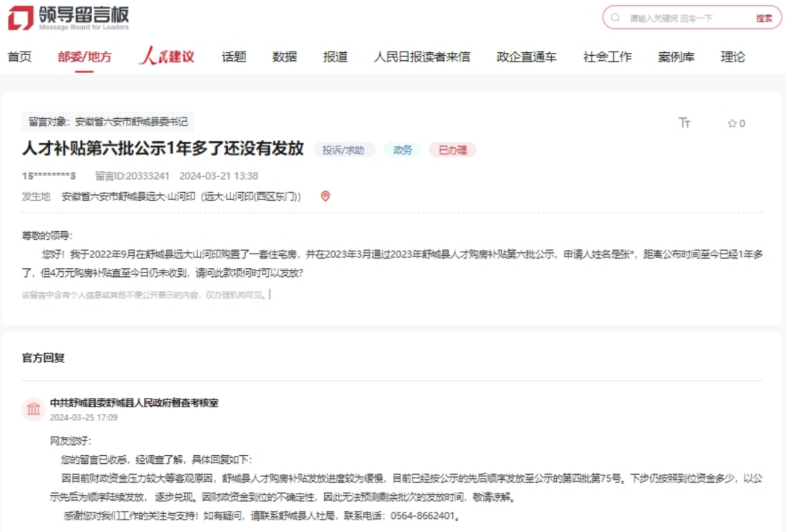Open the 话题 menu item
The height and width of the screenshot is (532, 786).
click(x=233, y=57)
